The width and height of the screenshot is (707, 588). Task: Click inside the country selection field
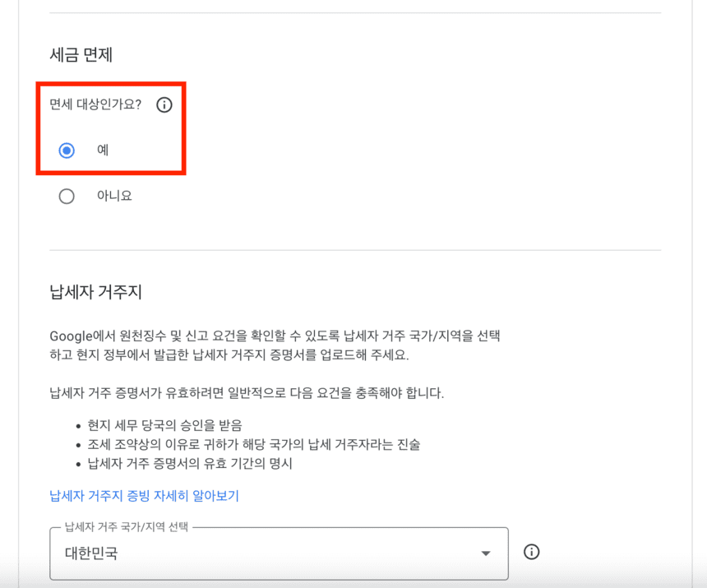pos(247,553)
